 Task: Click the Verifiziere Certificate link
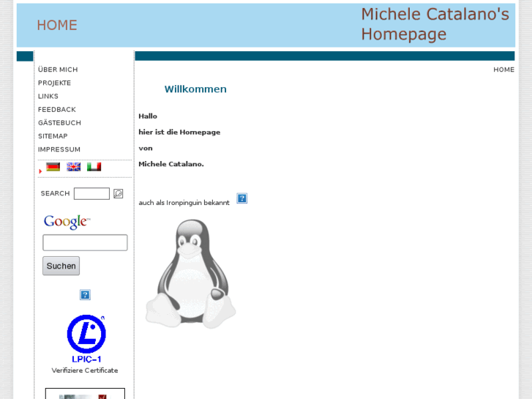85,370
